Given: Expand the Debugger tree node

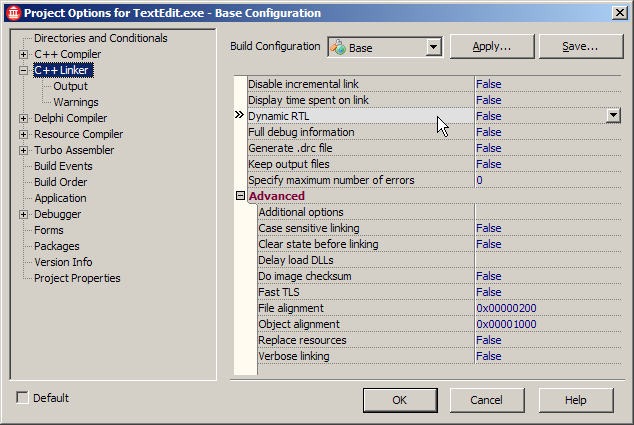Looking at the screenshot, I should coord(24,214).
